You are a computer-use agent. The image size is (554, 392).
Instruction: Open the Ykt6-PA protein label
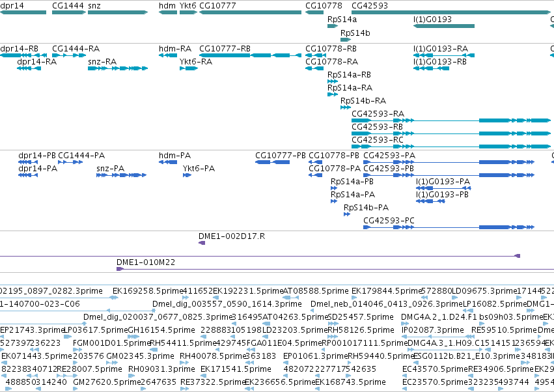pyautogui.click(x=199, y=169)
